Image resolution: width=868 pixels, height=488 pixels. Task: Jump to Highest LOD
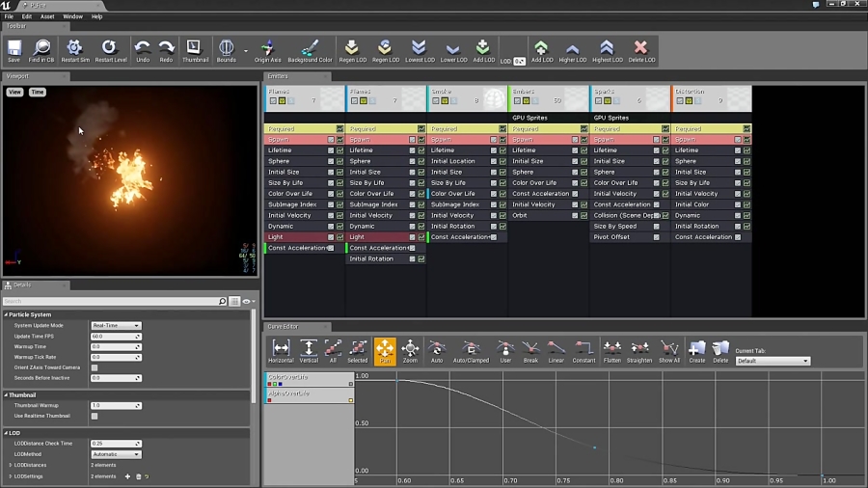[x=608, y=50]
